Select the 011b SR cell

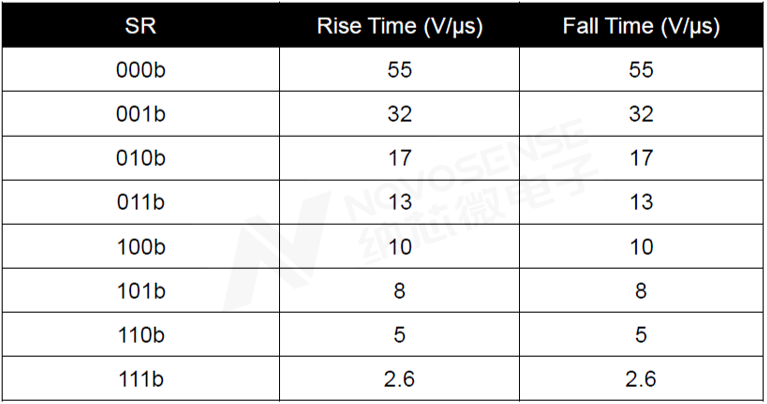pos(141,202)
